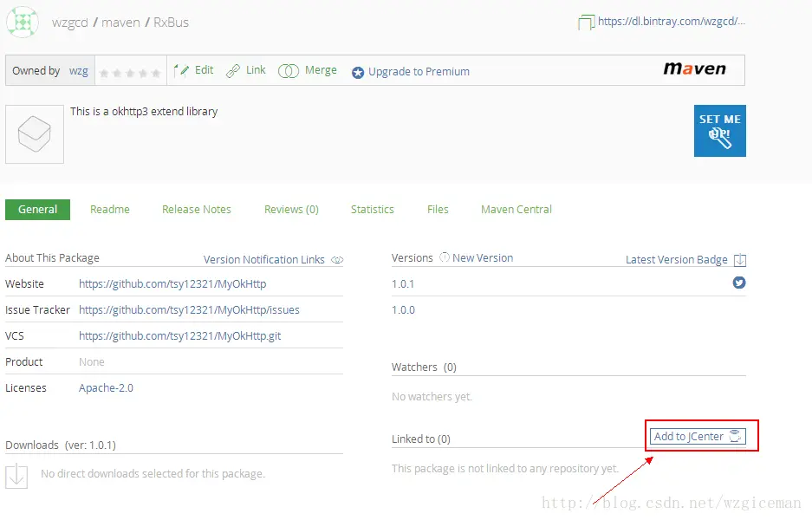Image resolution: width=812 pixels, height=520 pixels.
Task: Click the RxBus breadcrumb link
Action: 171,23
